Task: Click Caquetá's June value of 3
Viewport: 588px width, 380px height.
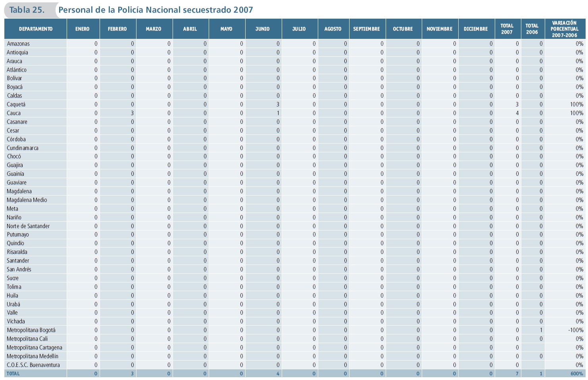Action: pyautogui.click(x=278, y=104)
